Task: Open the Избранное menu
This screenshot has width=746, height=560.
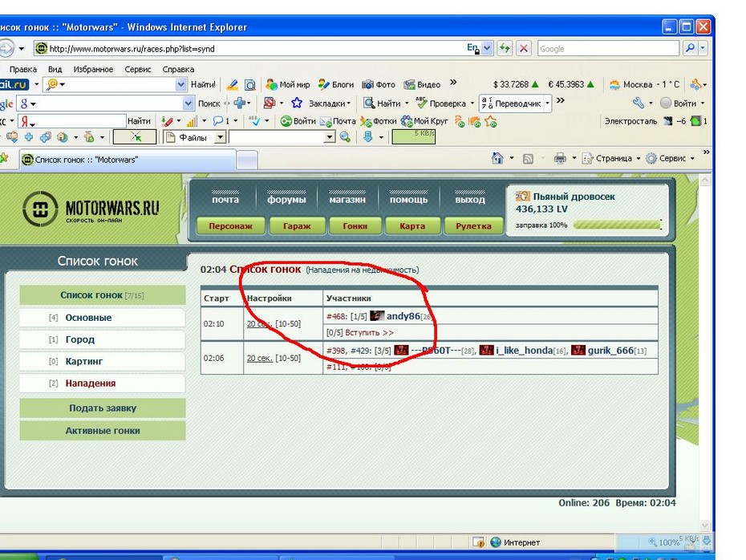Action: (93, 70)
